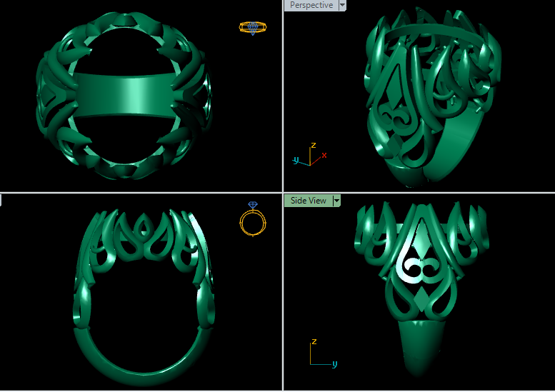Expand the Side View viewport dropdown arrow
Screen dimensions: 555x392
click(336, 201)
